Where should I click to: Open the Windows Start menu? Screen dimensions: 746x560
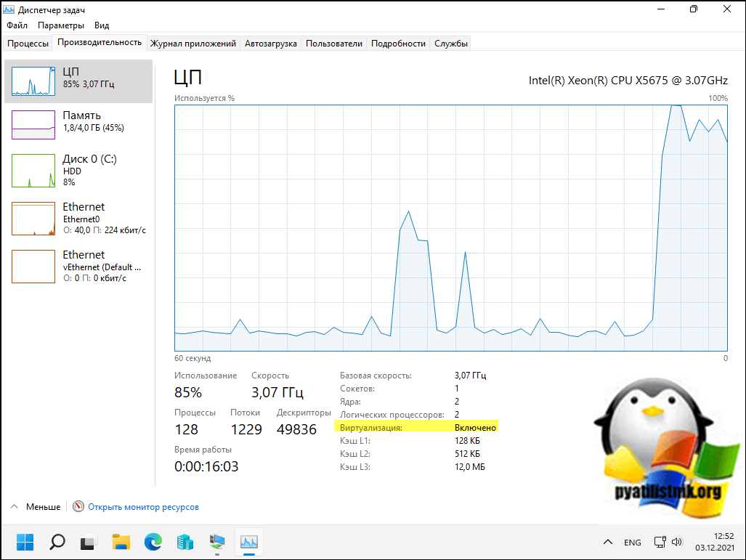(x=25, y=542)
